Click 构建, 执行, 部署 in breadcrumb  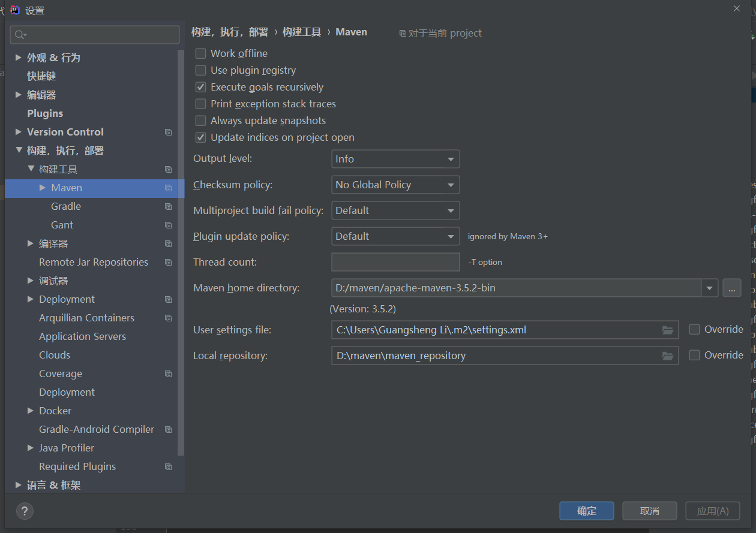pyautogui.click(x=230, y=32)
